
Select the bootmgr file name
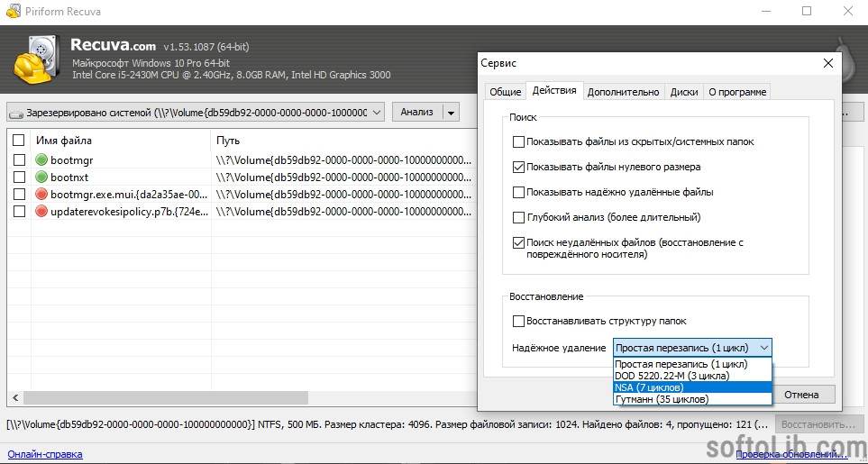tap(72, 160)
